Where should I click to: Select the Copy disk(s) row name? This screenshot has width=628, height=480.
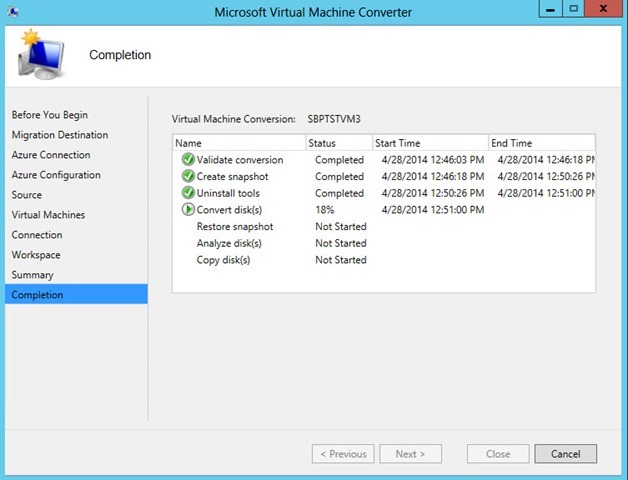pyautogui.click(x=223, y=260)
